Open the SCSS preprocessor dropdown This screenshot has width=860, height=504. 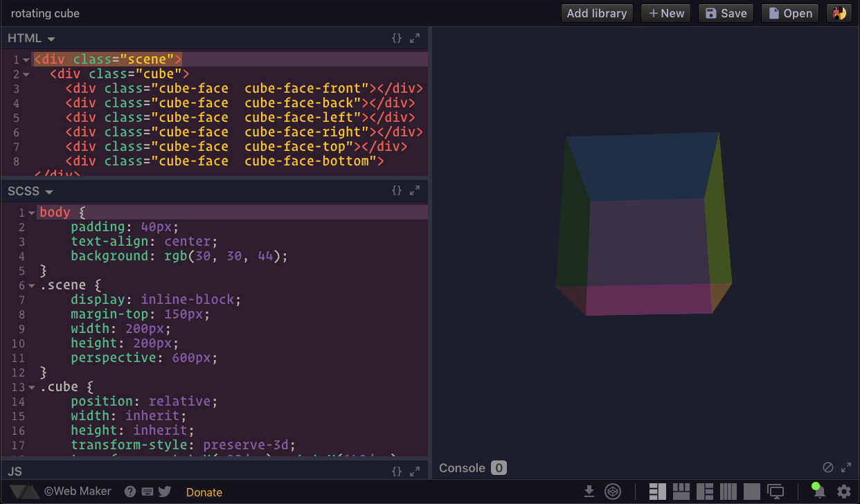coord(30,190)
